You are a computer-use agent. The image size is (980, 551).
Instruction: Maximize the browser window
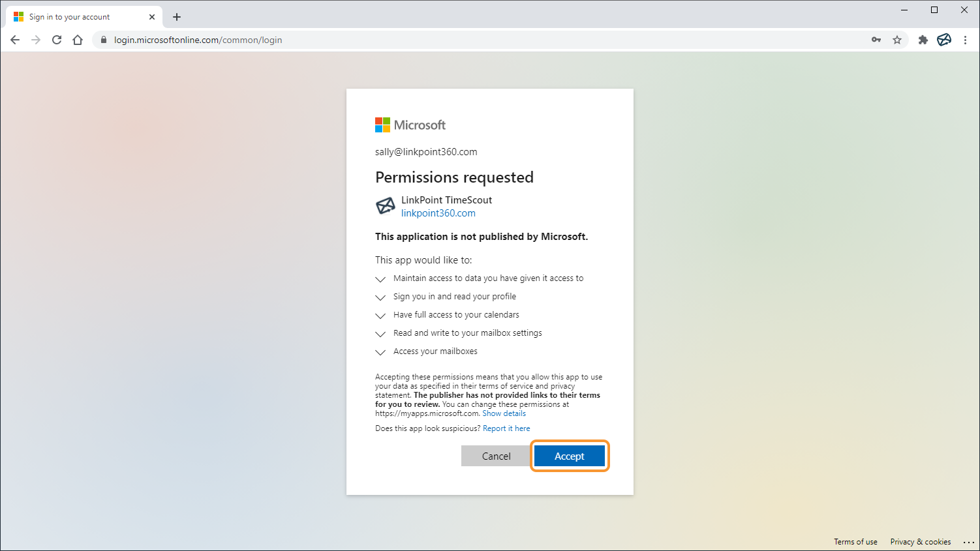tap(934, 10)
